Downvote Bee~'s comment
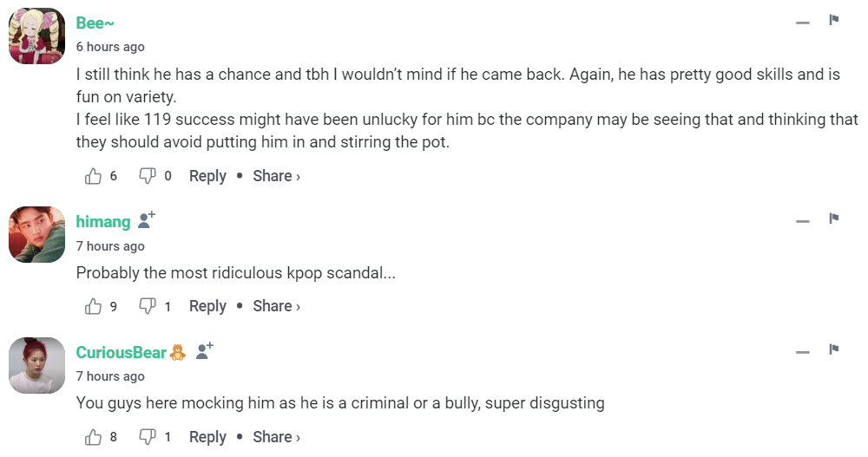Screen dimensions: 868x457 pos(148,176)
